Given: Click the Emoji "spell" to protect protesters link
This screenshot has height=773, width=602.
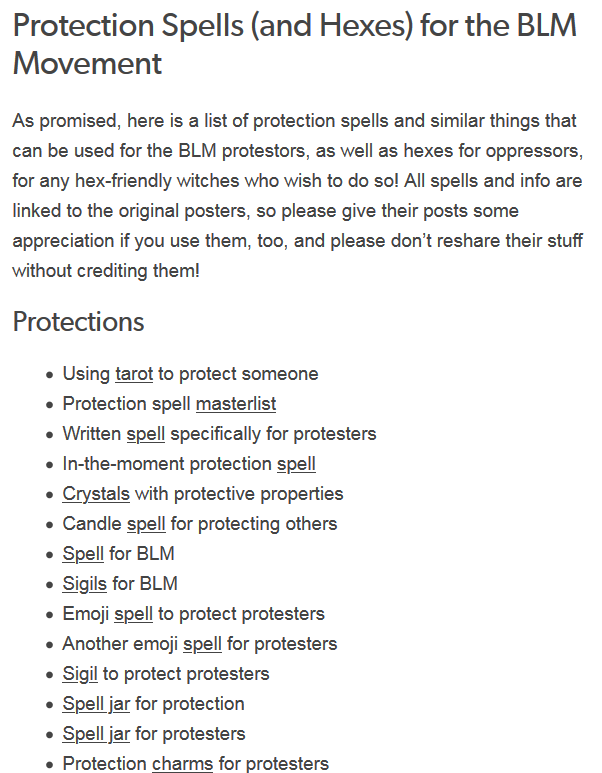Looking at the screenshot, I should point(133,615).
